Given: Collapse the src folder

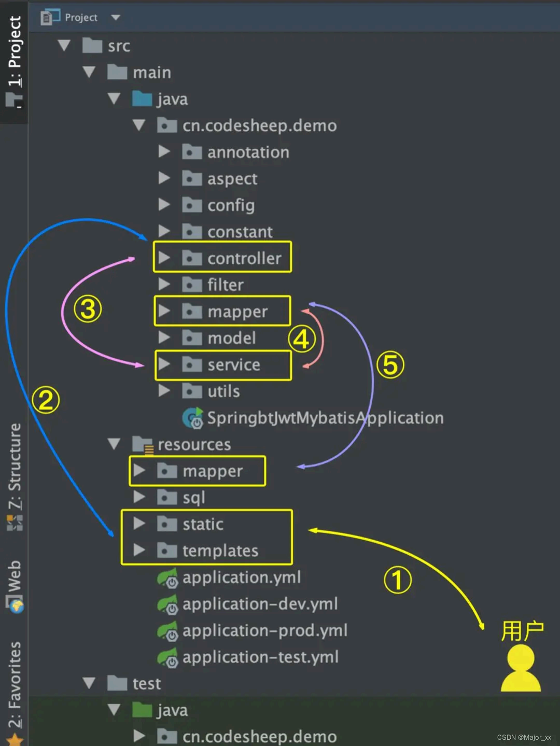Looking at the screenshot, I should (64, 46).
